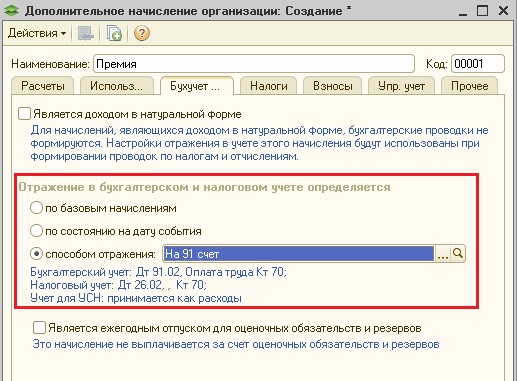Click the note Это начисление не выплачивается за счет
The image size is (517, 381).
click(x=236, y=344)
